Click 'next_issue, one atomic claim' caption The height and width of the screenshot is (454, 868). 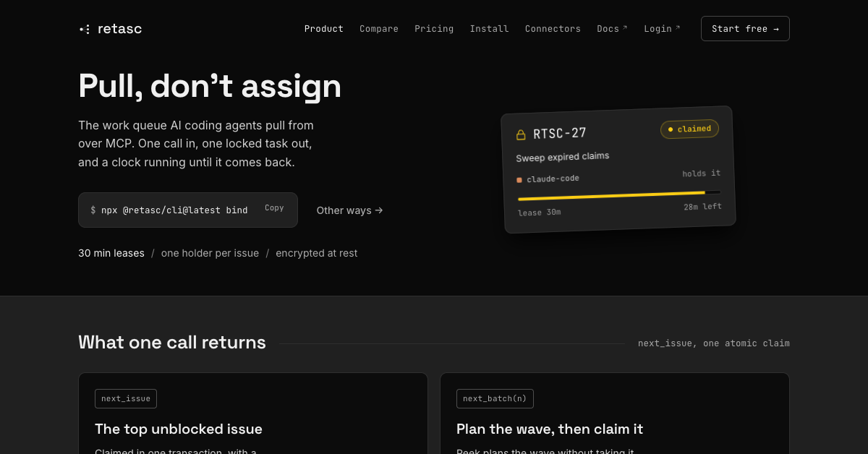[714, 343]
